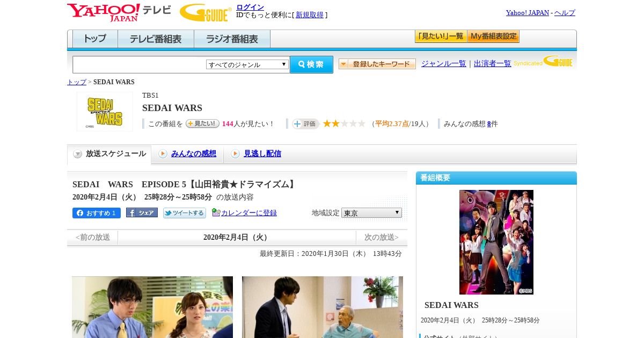Image resolution: width=644 pixels, height=338 pixels.
Task: Click the episode title SEDAI WARS EPISODE 5
Action: 185,185
